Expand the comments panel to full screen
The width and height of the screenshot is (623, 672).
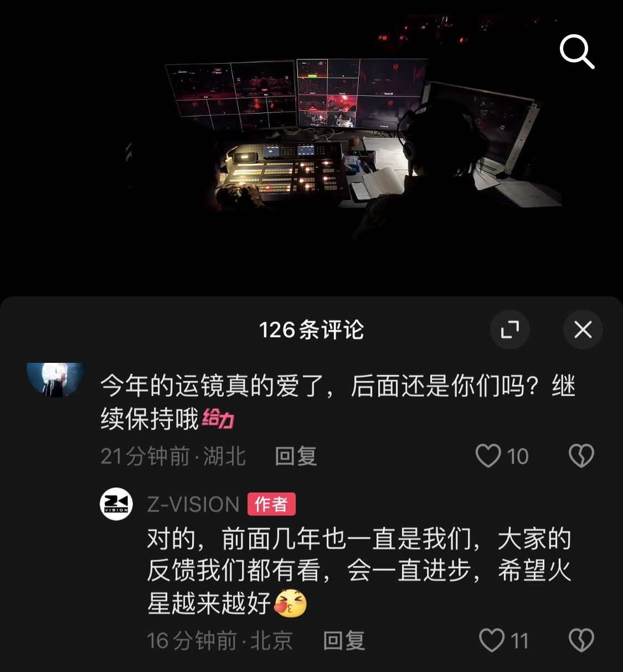coord(510,330)
